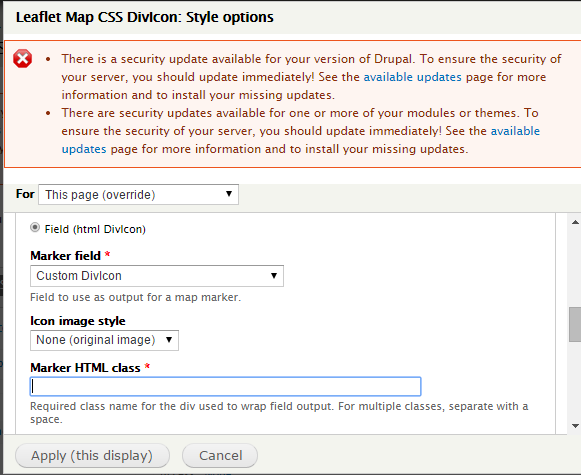Focus the Marker HTML class text field
The height and width of the screenshot is (475, 581).
tap(225, 386)
